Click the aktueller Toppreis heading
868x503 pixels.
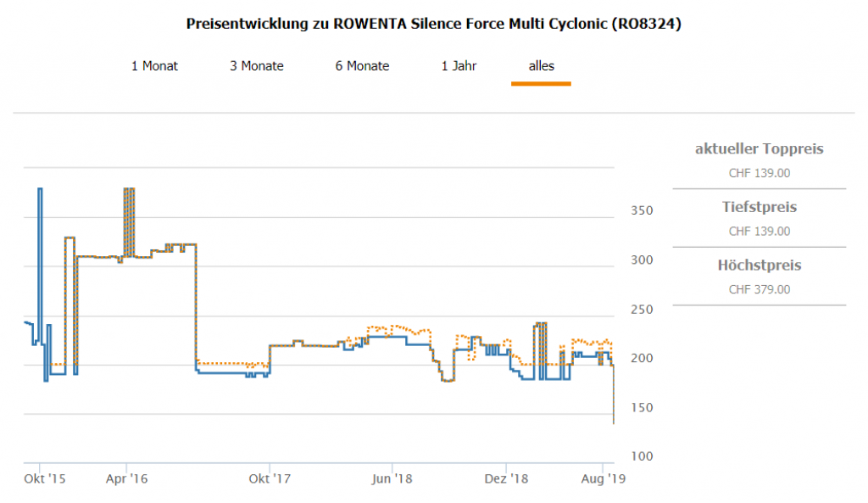tap(759, 149)
